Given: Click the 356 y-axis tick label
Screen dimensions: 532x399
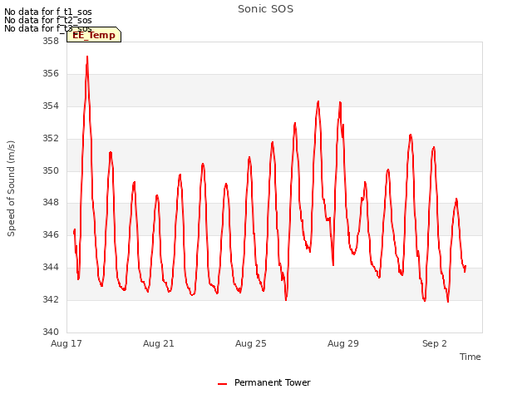Looking at the screenshot, I should (51, 74).
